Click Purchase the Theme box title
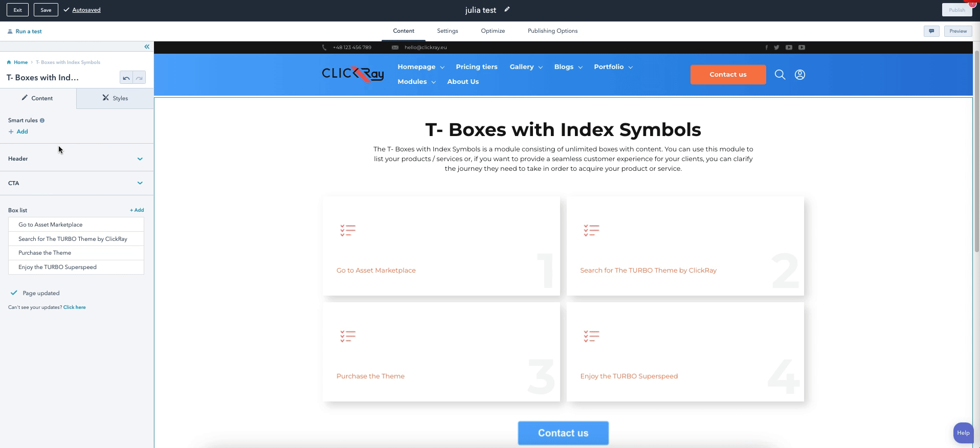This screenshot has height=448, width=980. (370, 376)
